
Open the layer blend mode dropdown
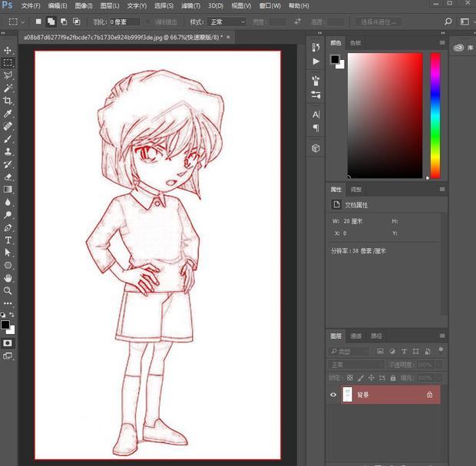pos(355,365)
